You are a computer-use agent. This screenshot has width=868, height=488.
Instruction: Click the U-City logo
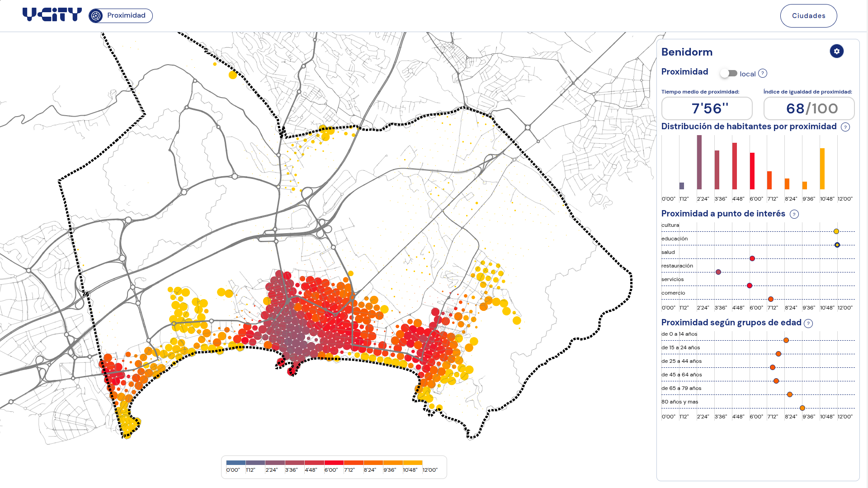click(x=52, y=15)
